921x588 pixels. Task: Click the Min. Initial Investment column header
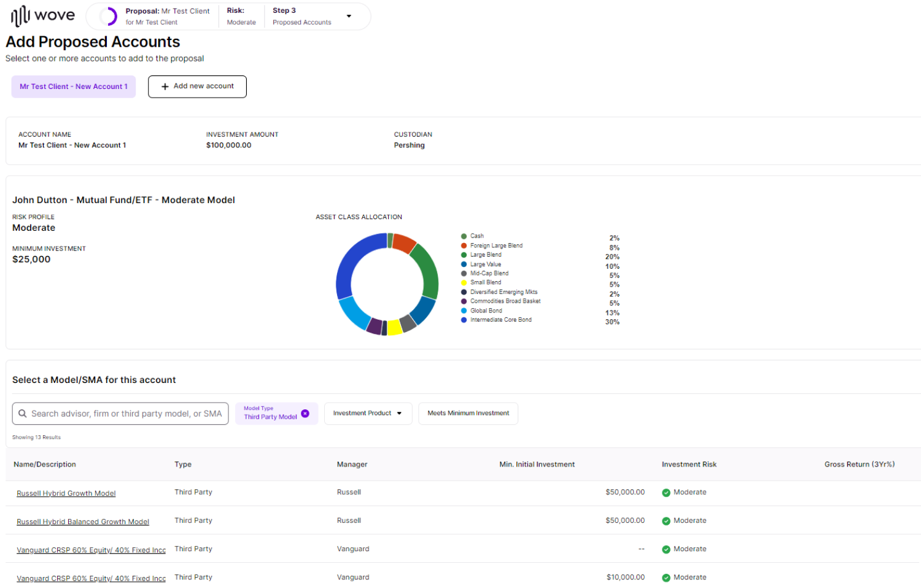[537, 465]
